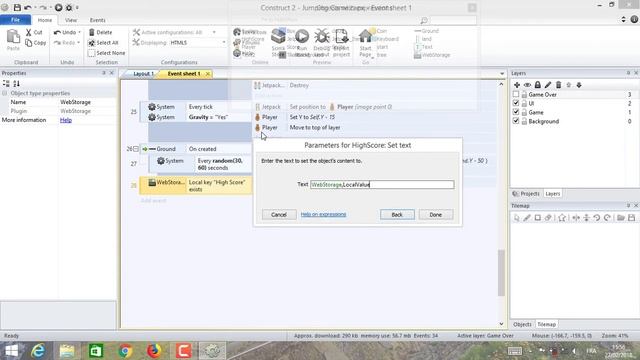This screenshot has height=360, width=640.
Task: Open Firefox from the taskbar
Action: click(x=154, y=351)
